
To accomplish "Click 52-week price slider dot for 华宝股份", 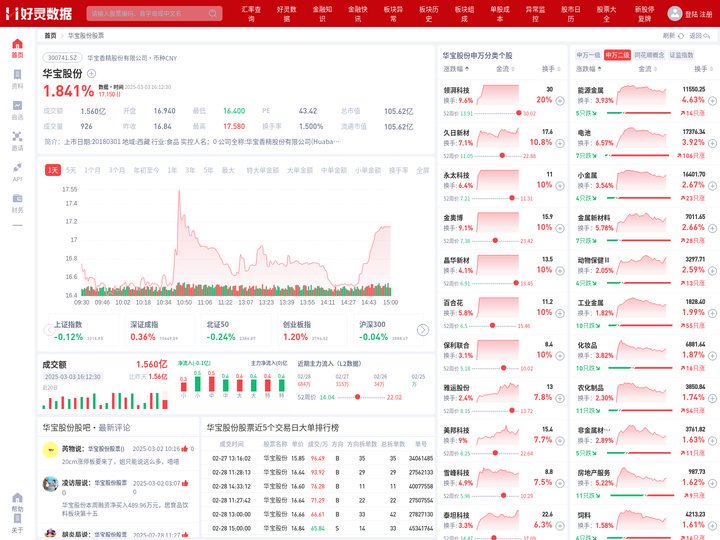I will pyautogui.click(x=357, y=397).
